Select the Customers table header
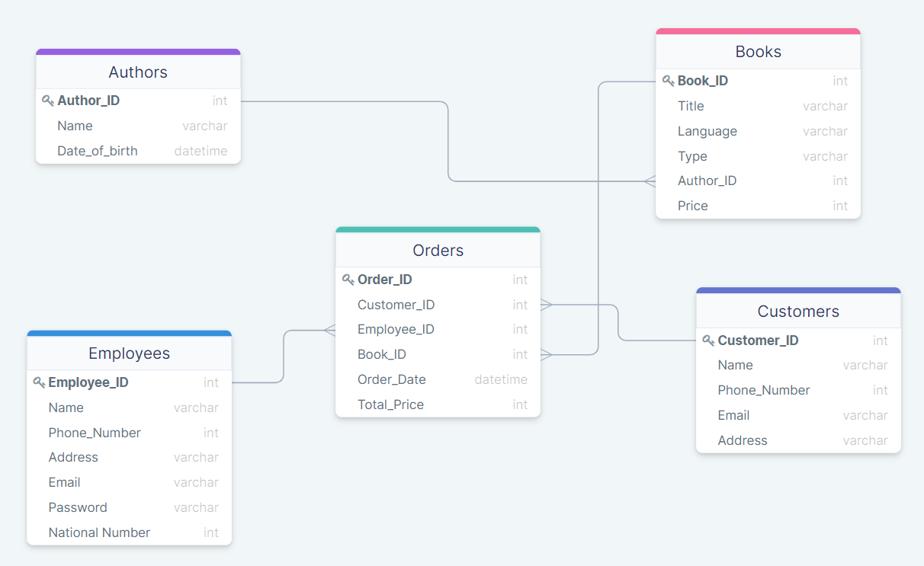 click(798, 311)
